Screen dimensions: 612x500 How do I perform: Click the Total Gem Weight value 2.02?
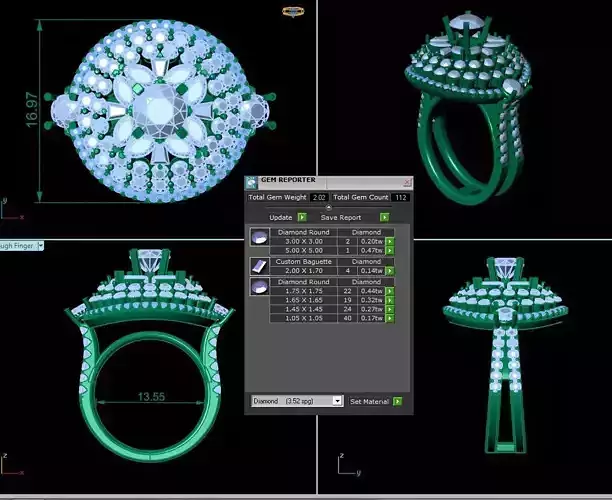tap(319, 198)
